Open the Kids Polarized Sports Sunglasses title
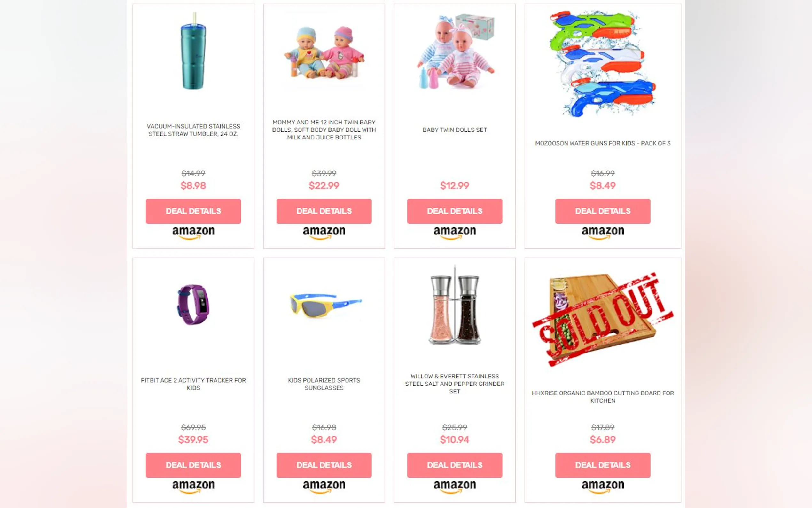 tap(324, 384)
